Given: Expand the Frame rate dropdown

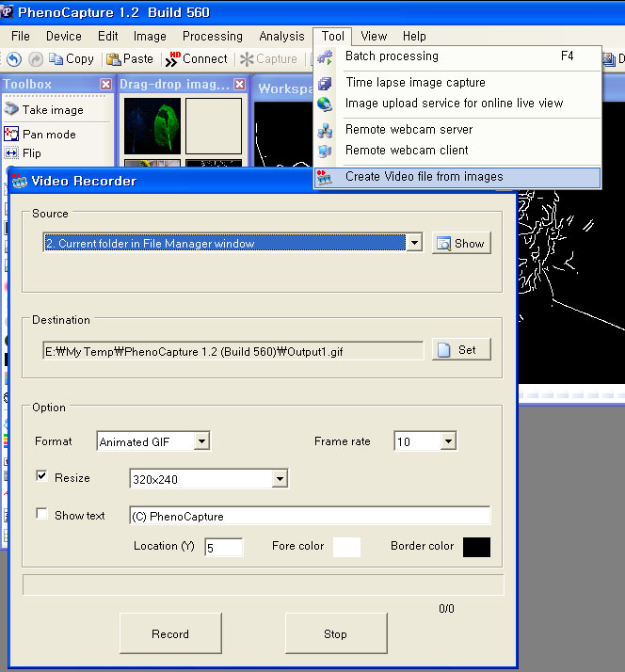Looking at the screenshot, I should (x=448, y=441).
